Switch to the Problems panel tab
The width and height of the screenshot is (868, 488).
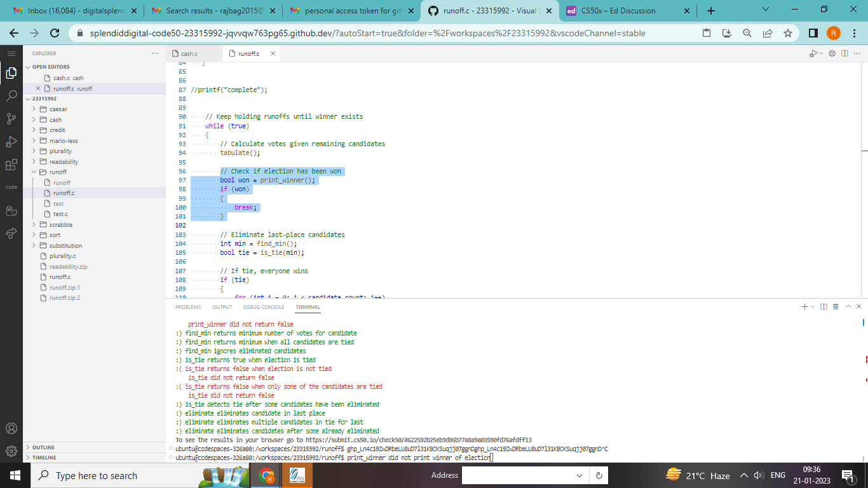tap(188, 307)
